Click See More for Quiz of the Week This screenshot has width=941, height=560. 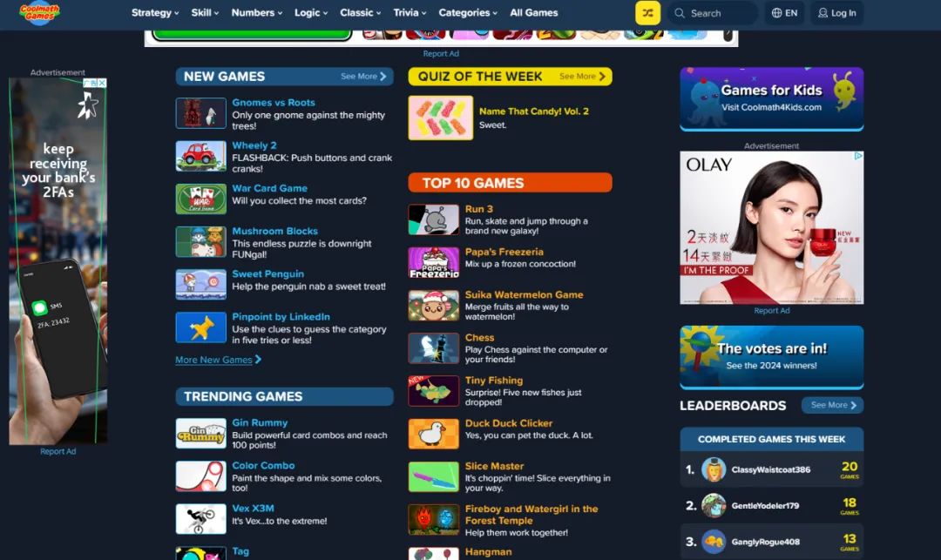tap(582, 76)
